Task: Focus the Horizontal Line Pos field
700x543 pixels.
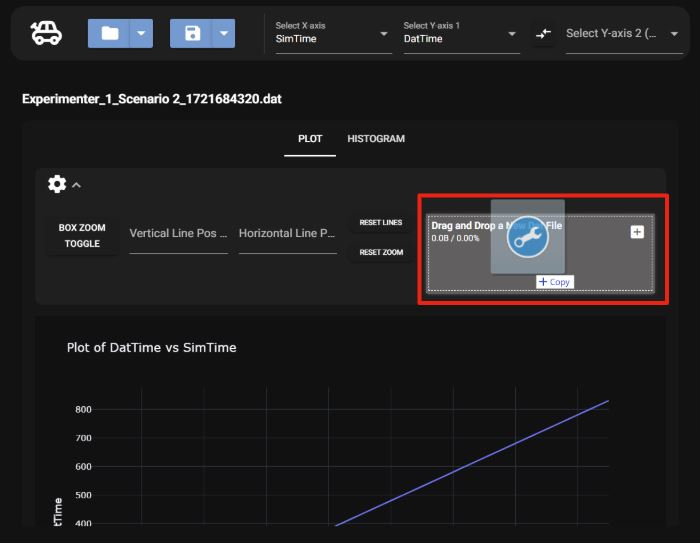Action: [288, 235]
